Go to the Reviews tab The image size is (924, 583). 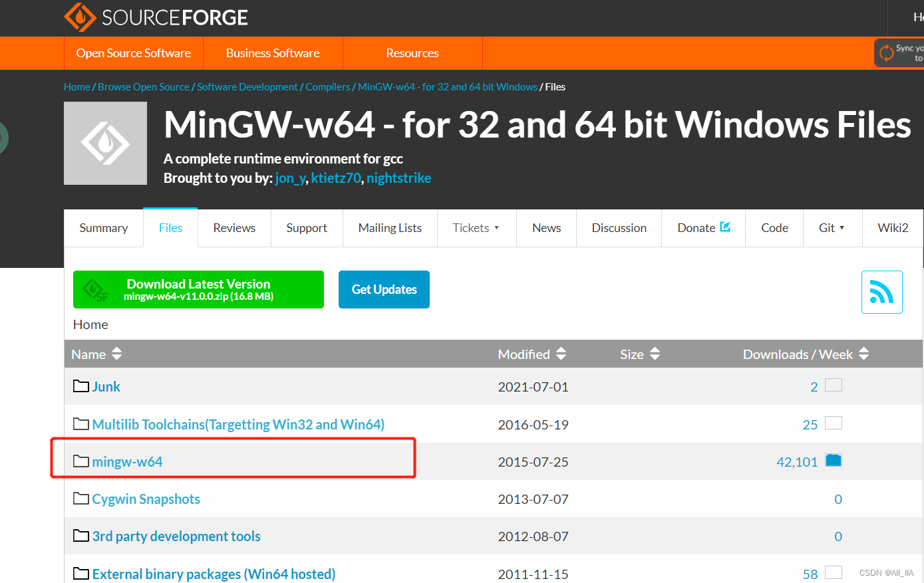click(234, 228)
